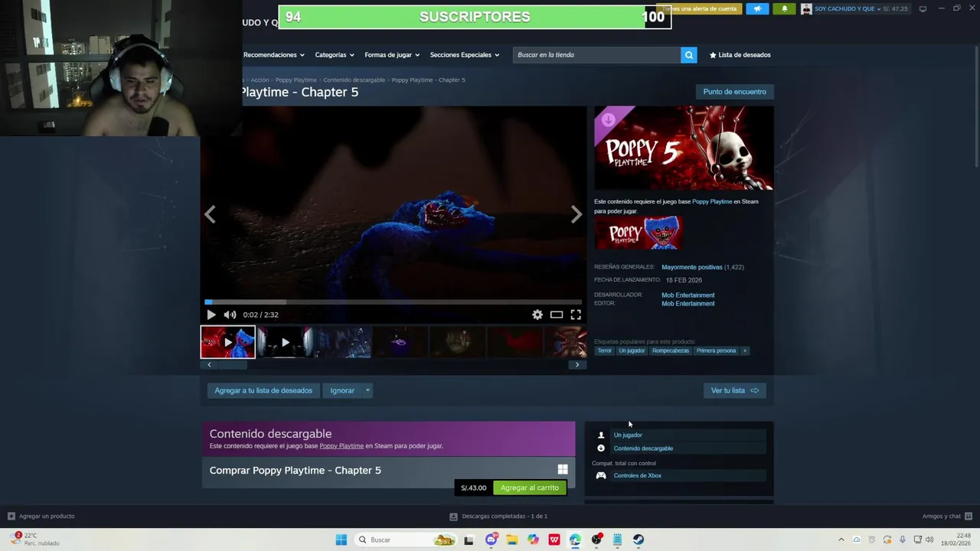Viewport: 980px width, 551px height.
Task: Click the downloads icon in bottom bar
Action: [x=453, y=517]
